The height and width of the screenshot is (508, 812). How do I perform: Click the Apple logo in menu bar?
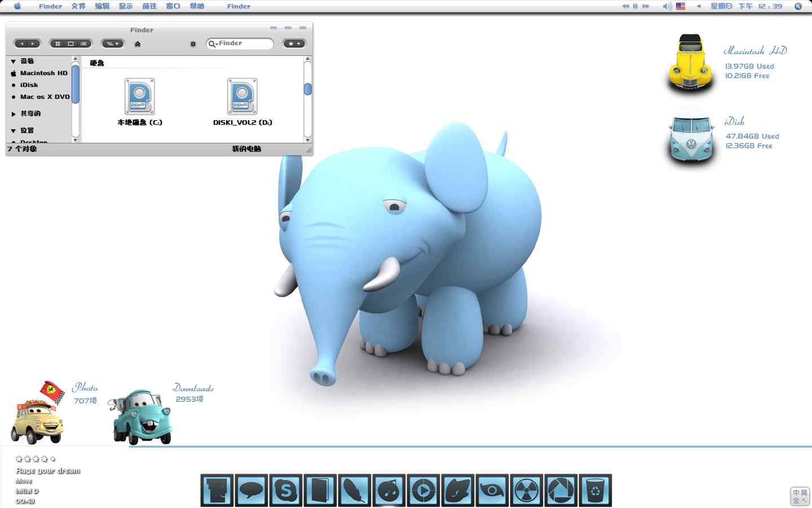17,6
